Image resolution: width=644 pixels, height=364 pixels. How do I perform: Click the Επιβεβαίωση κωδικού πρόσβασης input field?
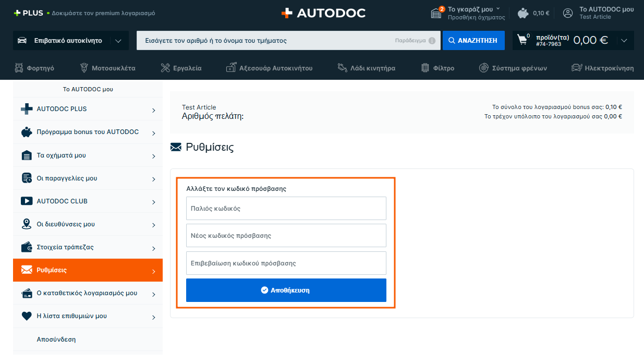point(286,263)
